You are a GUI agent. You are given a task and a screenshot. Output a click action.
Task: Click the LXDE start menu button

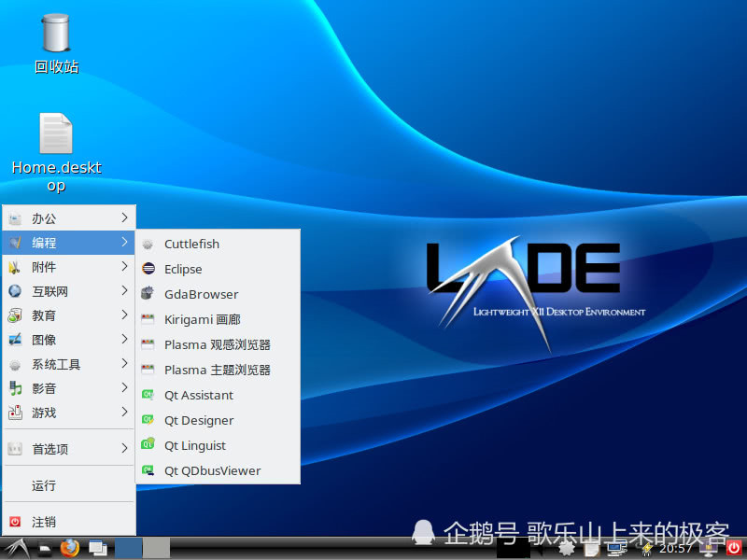tap(15, 549)
